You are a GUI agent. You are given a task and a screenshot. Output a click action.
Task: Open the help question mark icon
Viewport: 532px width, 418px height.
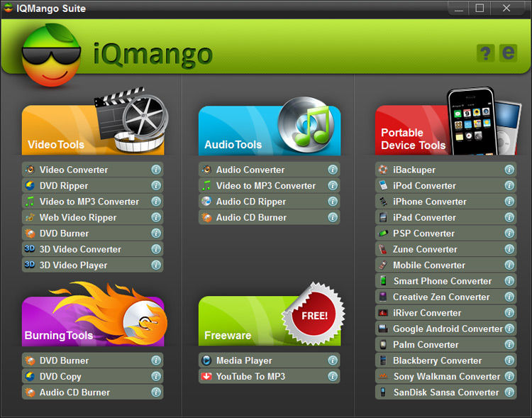[485, 53]
